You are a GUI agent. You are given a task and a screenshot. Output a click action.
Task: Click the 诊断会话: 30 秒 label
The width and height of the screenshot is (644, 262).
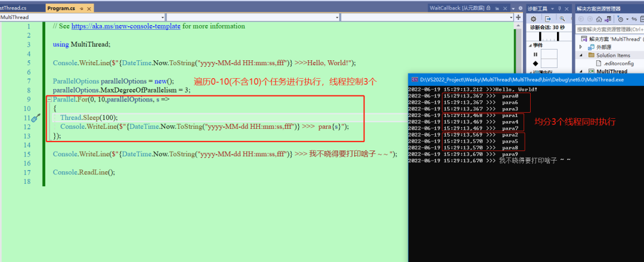click(x=548, y=27)
